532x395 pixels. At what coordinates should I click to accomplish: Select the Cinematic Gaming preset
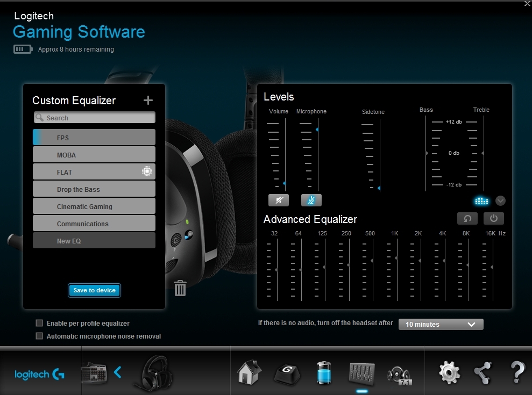point(94,206)
